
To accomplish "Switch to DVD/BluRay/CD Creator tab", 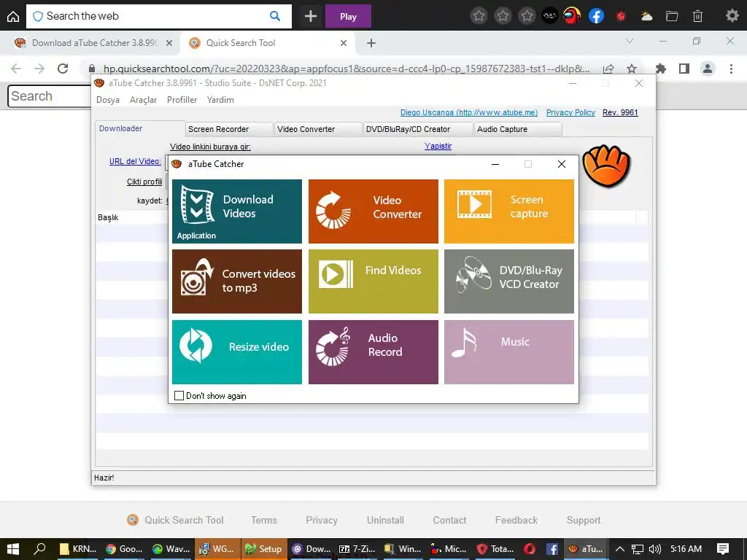I will 418,129.
